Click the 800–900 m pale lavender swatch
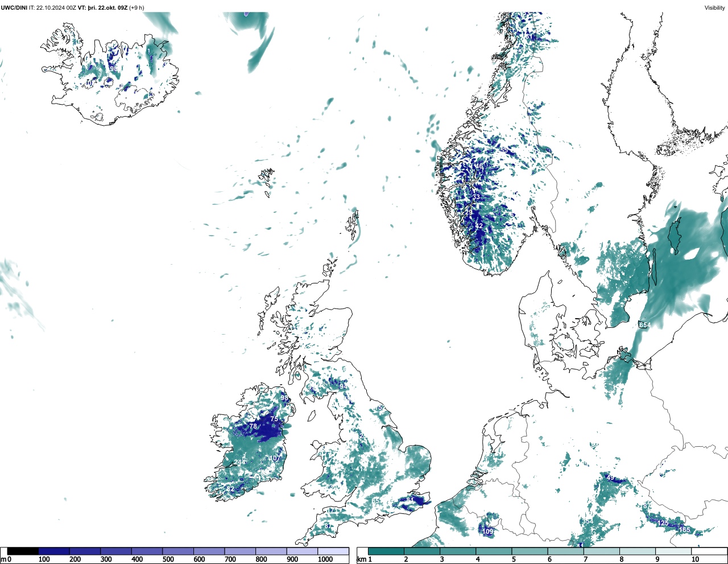 (x=271, y=551)
